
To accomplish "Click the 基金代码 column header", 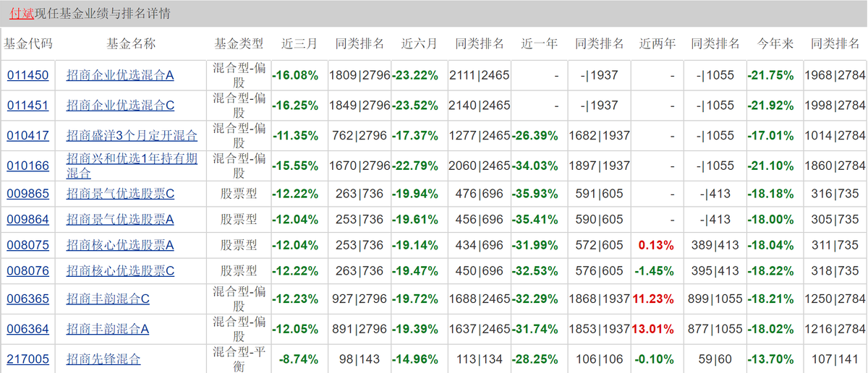I will pyautogui.click(x=28, y=44).
